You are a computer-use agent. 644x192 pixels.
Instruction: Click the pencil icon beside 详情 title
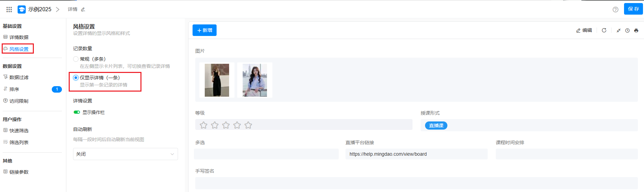click(83, 9)
